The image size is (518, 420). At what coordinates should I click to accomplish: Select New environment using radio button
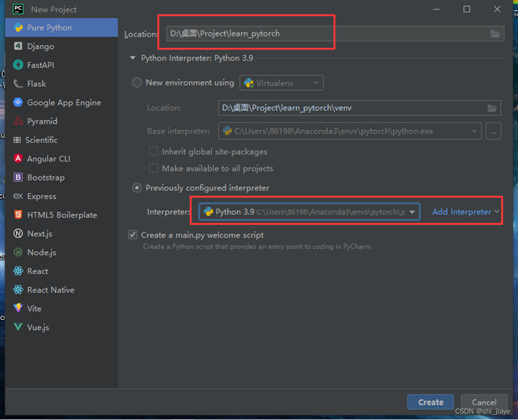137,82
